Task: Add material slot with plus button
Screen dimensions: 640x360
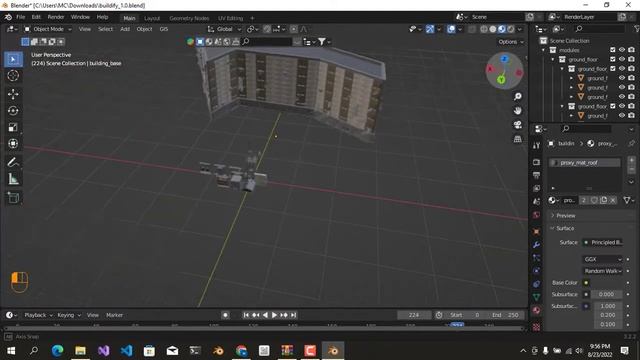Action: 631,160
